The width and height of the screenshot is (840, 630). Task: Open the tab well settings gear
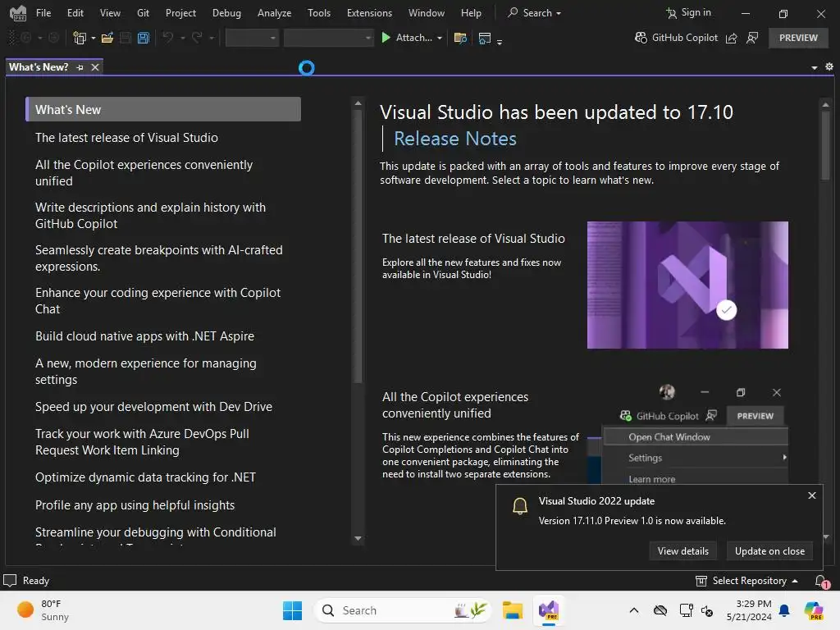click(x=829, y=67)
